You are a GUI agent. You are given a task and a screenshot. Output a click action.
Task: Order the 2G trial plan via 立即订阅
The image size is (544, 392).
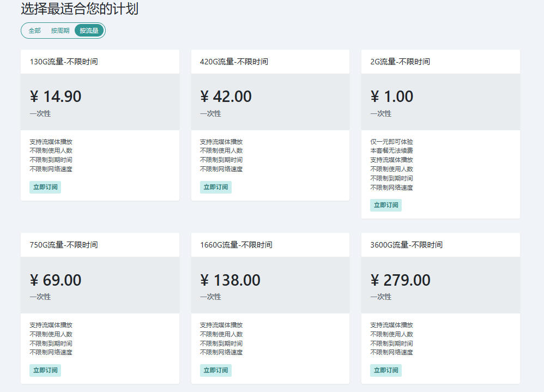point(386,205)
